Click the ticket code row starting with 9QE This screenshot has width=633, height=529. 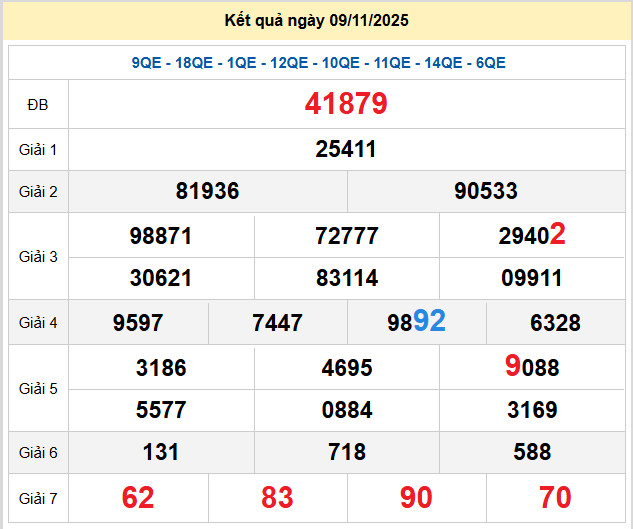point(318,63)
